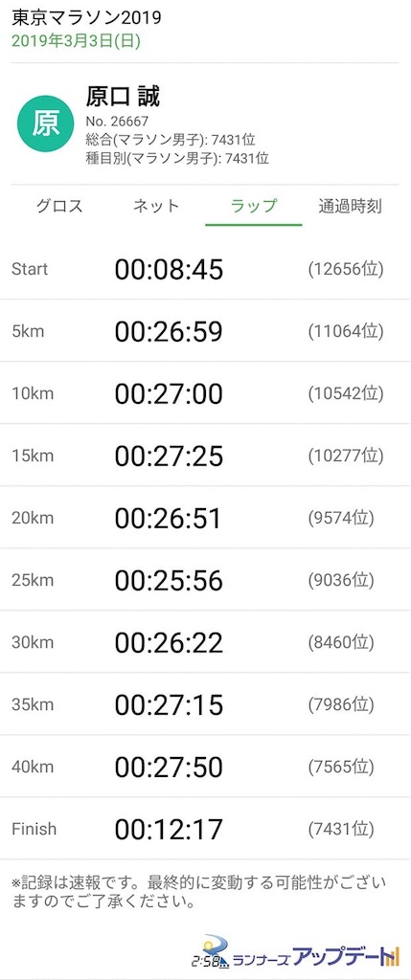Click the runner name 原口 誠
The image size is (411, 980).
[x=123, y=97]
